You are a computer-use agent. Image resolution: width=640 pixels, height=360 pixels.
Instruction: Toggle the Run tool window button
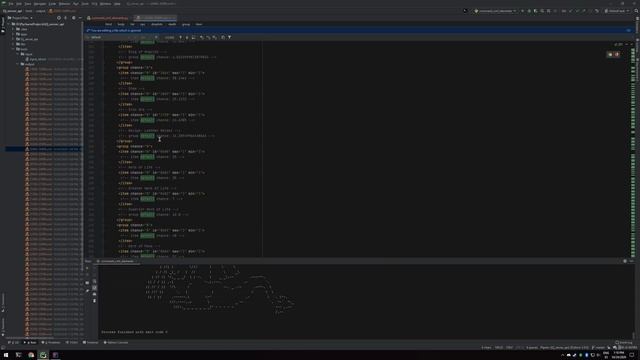click(x=30, y=343)
